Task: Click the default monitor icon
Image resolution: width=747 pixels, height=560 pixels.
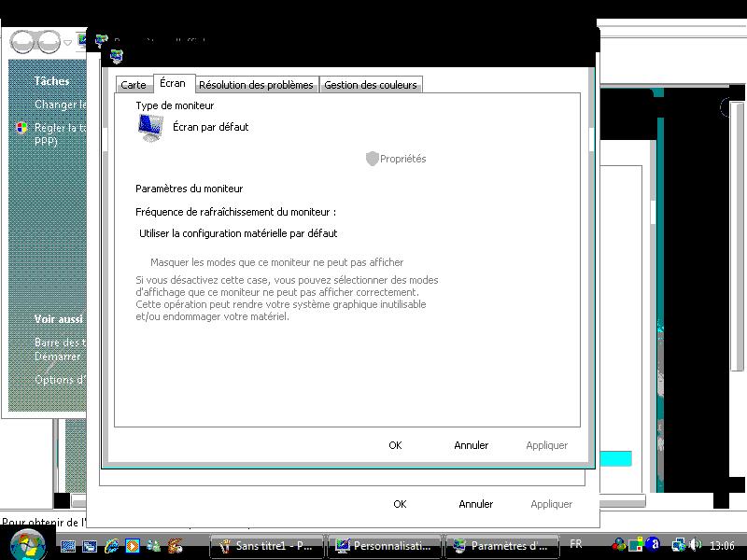Action: pyautogui.click(x=151, y=128)
